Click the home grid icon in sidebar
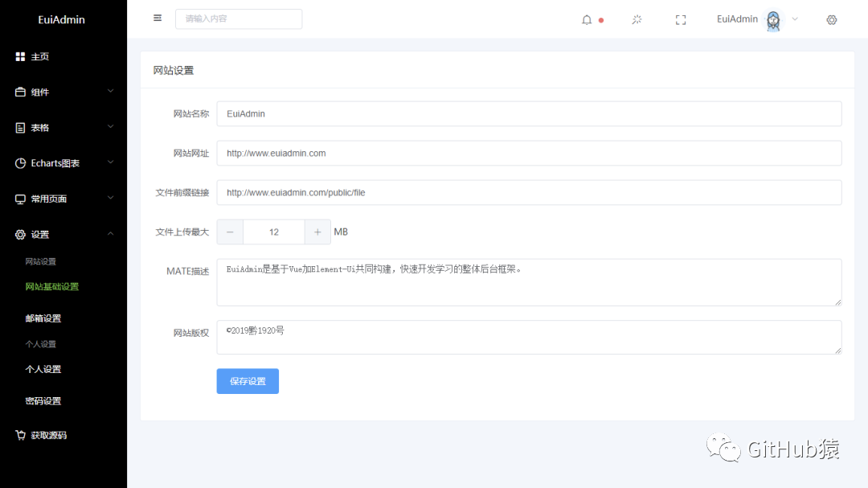 [x=20, y=56]
